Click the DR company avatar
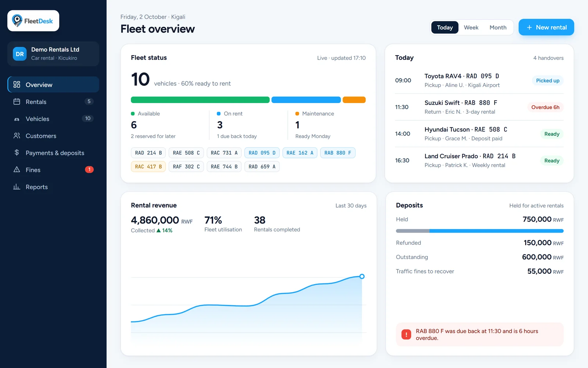Screen dimensions: 588x368 [x=20, y=54]
